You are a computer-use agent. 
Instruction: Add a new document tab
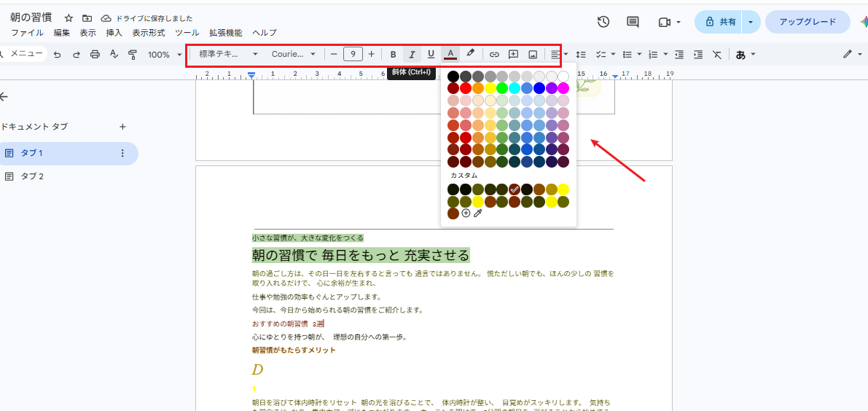tap(122, 127)
